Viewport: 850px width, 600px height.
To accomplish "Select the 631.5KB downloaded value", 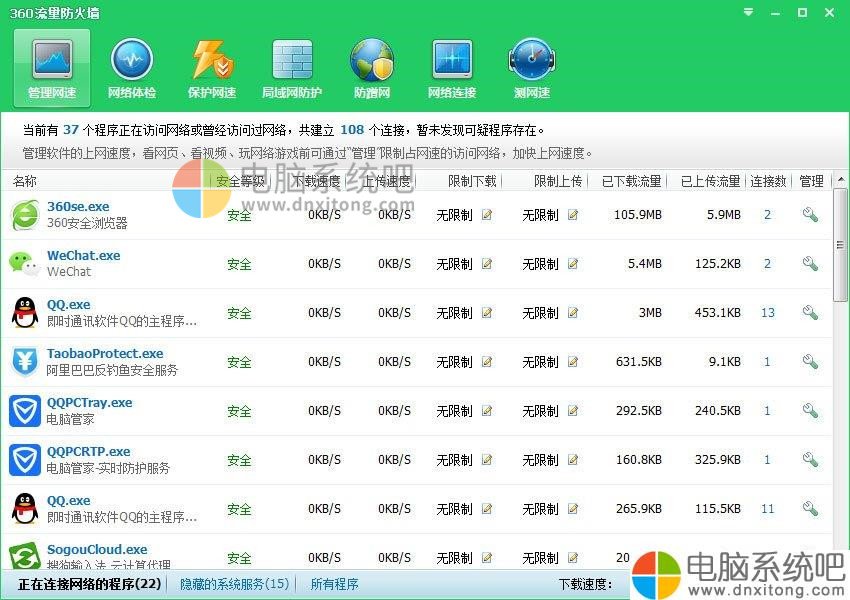I will [639, 362].
